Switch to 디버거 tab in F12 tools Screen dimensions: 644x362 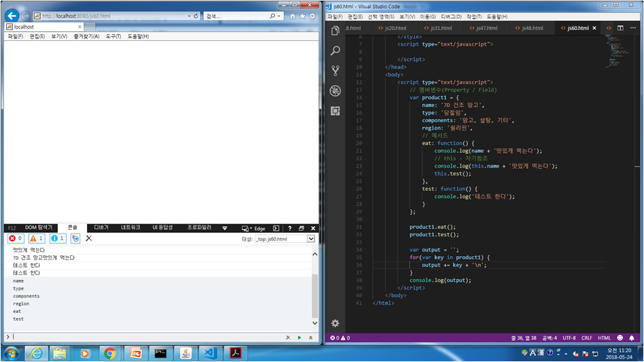point(101,228)
